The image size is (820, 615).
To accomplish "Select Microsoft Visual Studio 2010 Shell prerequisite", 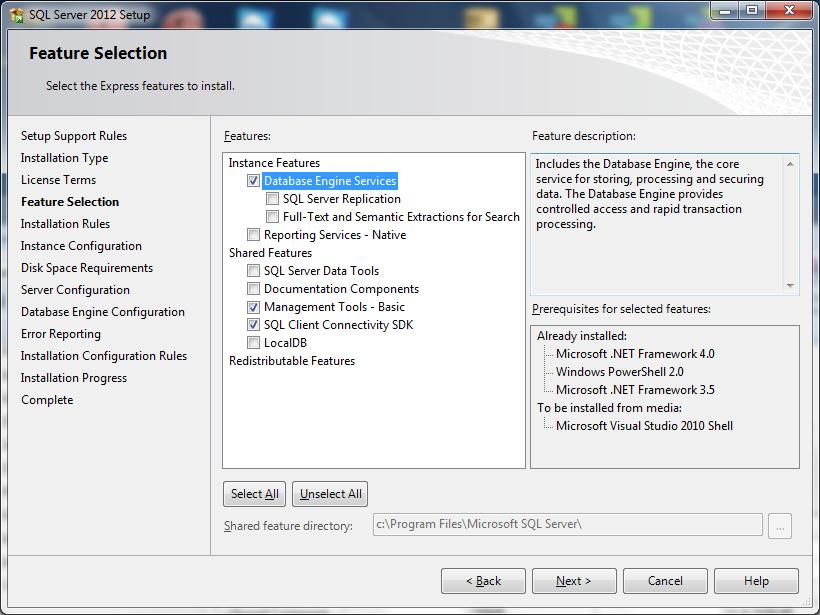I will point(644,426).
